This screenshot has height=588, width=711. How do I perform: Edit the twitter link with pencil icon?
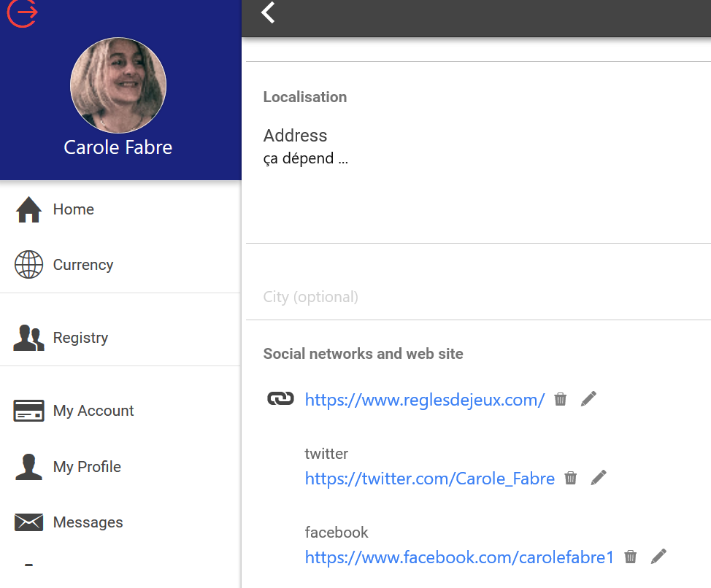pos(599,477)
